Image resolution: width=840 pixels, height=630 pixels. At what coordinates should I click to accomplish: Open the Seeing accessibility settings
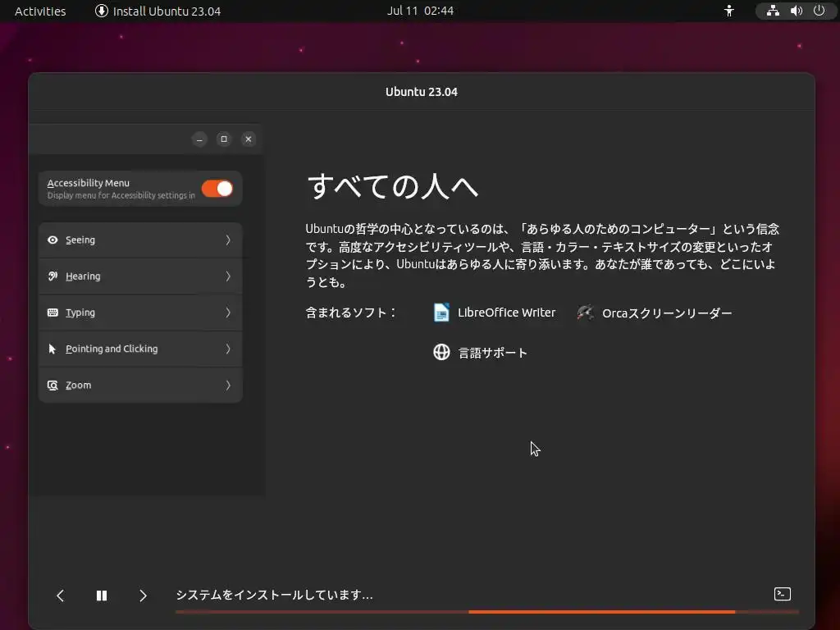140,240
